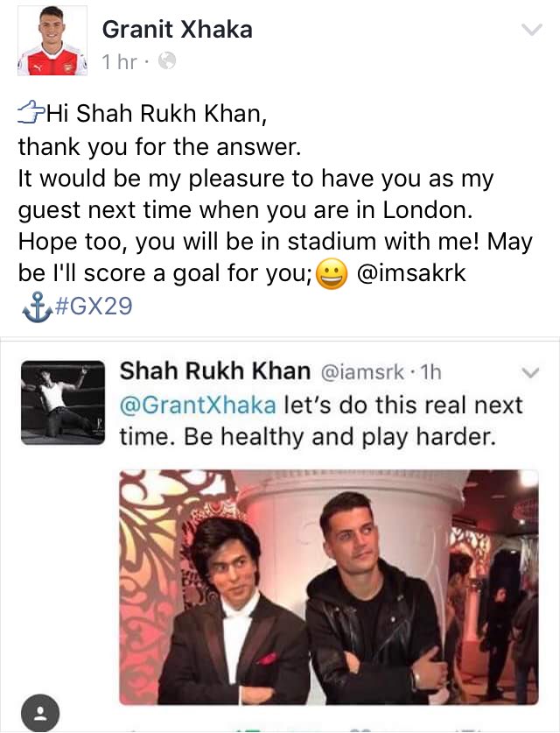Expand the post options chevron
Viewport: 560px width, 733px height.
coord(531,30)
